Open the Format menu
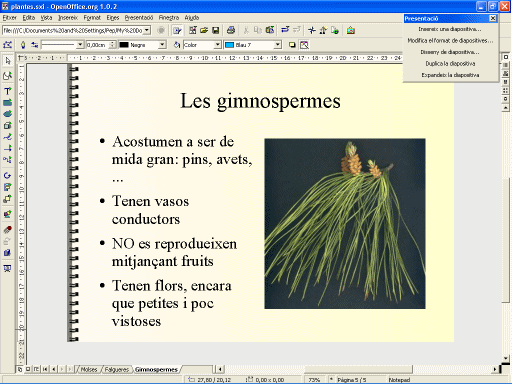The width and height of the screenshot is (512, 384). click(x=92, y=18)
